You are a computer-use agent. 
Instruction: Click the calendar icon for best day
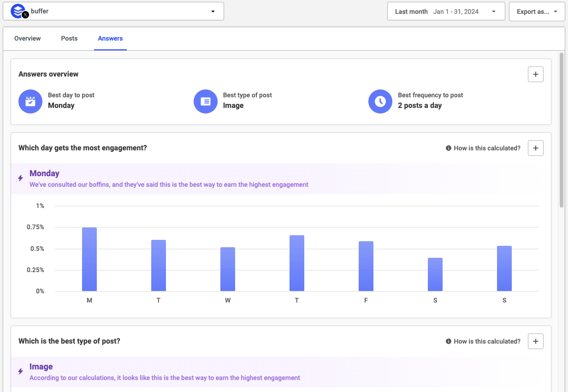pos(30,101)
